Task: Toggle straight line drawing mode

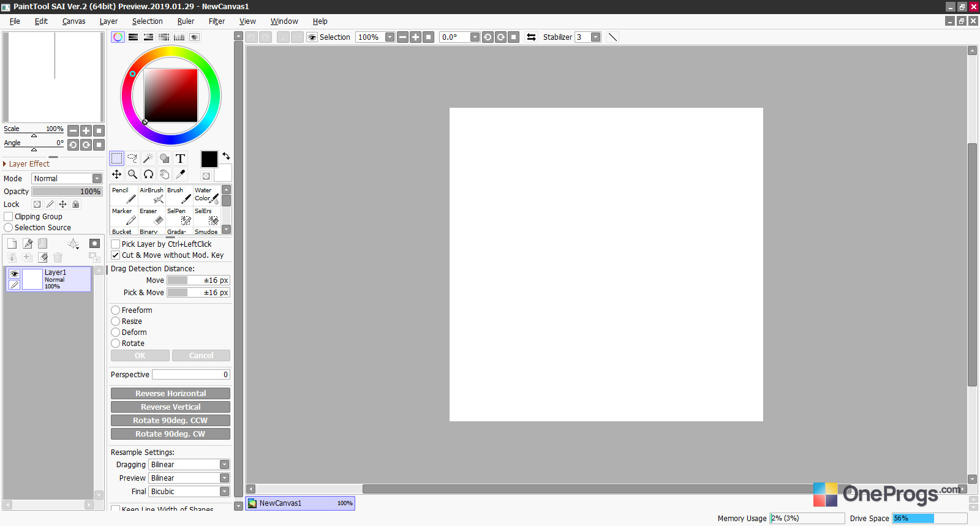Action: pos(612,37)
